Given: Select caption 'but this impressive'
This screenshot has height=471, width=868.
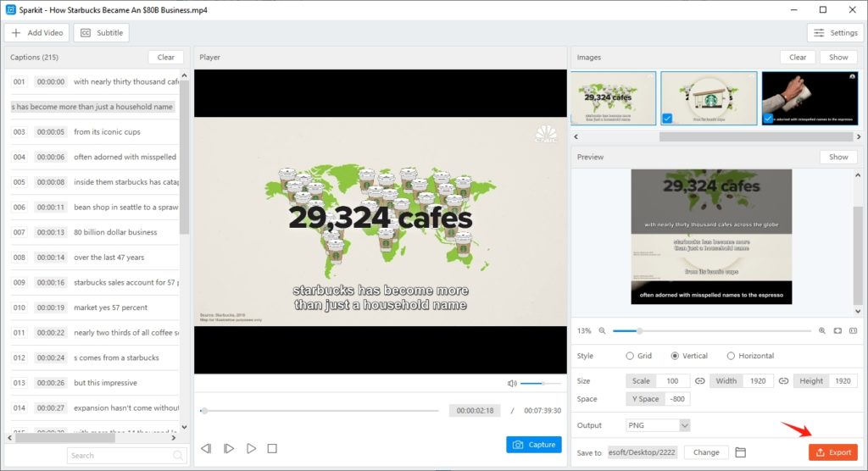Looking at the screenshot, I should click(94, 383).
